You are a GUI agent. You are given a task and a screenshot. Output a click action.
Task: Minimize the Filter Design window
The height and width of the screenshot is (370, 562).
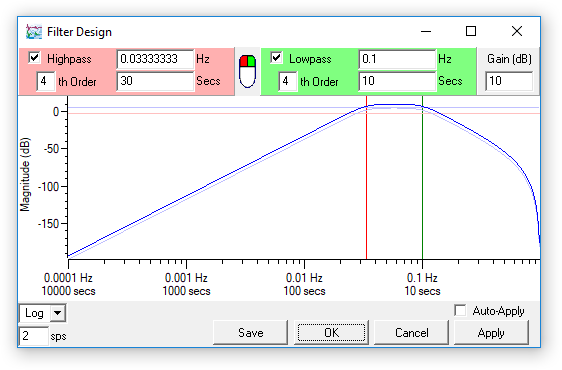tap(426, 32)
